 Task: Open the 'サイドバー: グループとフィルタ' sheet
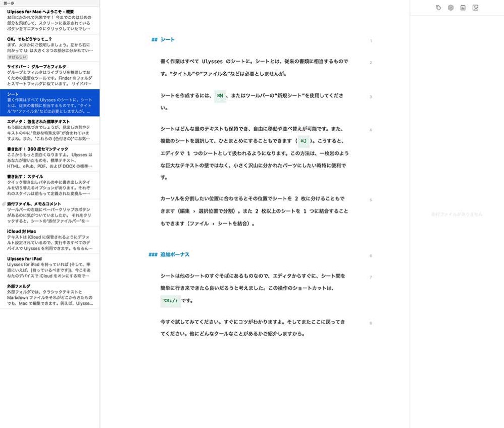49,76
